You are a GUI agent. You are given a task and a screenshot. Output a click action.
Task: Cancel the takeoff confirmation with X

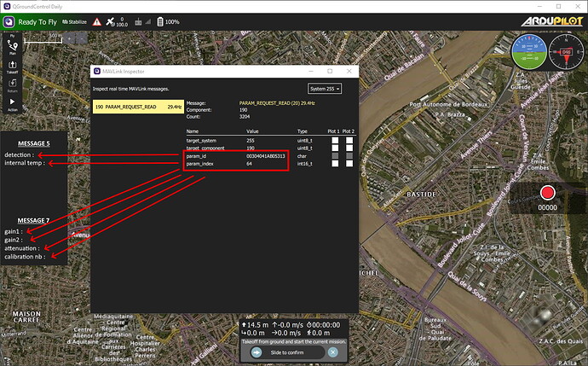[332, 352]
